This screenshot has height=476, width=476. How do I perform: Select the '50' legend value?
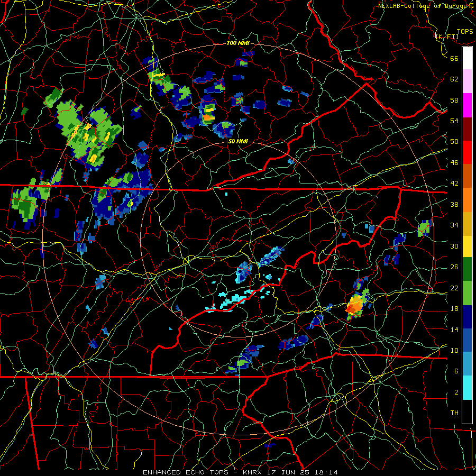coord(454,141)
